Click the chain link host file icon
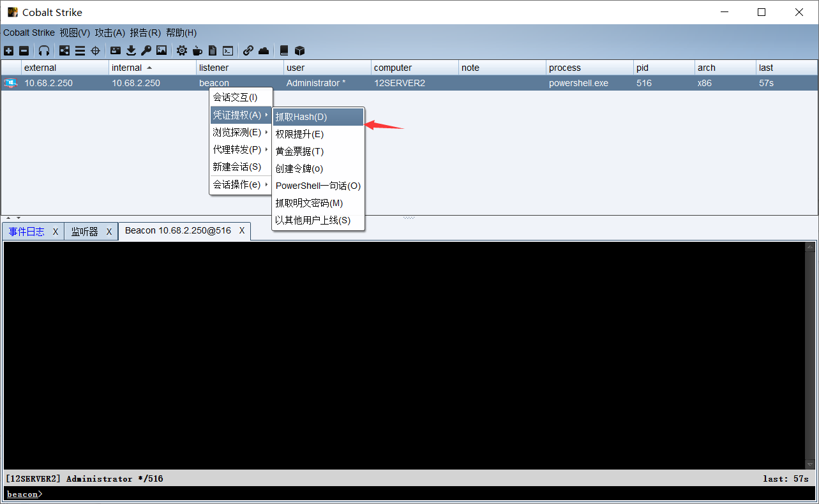Image resolution: width=819 pixels, height=504 pixels. point(248,50)
